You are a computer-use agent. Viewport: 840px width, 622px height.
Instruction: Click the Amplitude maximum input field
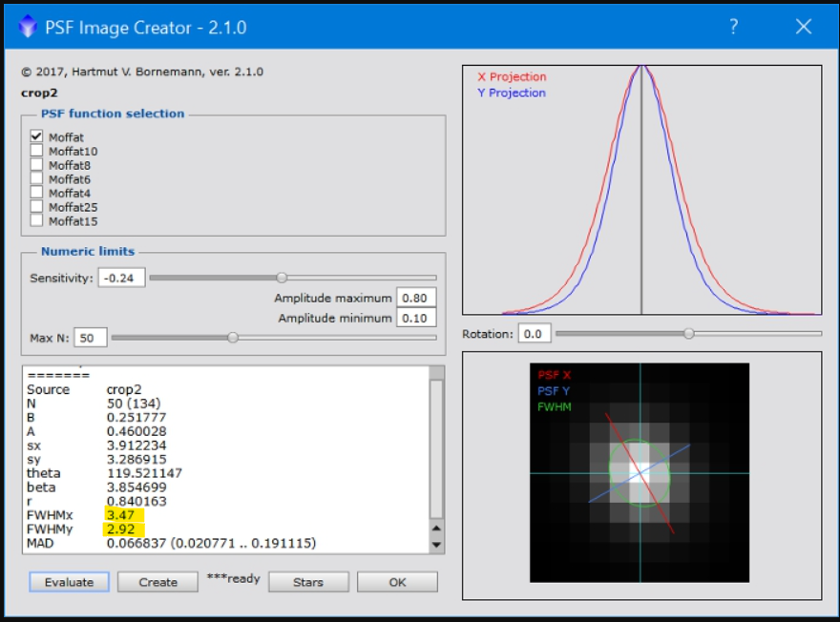pyautogui.click(x=416, y=298)
